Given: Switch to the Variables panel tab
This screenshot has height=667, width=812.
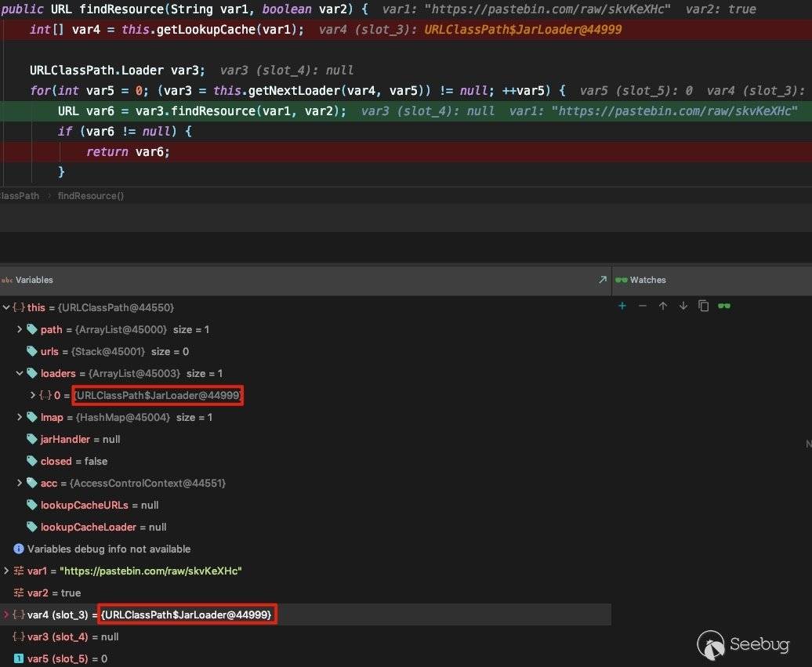Looking at the screenshot, I should [x=34, y=280].
